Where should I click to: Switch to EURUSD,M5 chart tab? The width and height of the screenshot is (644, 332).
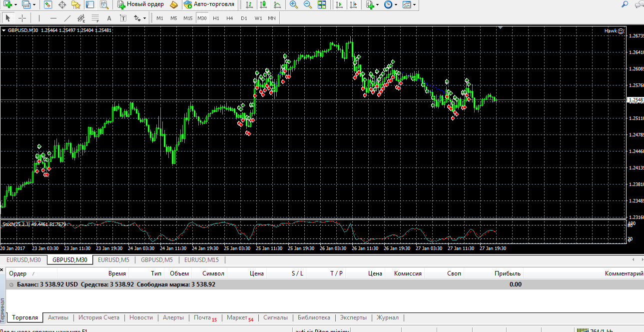113,260
